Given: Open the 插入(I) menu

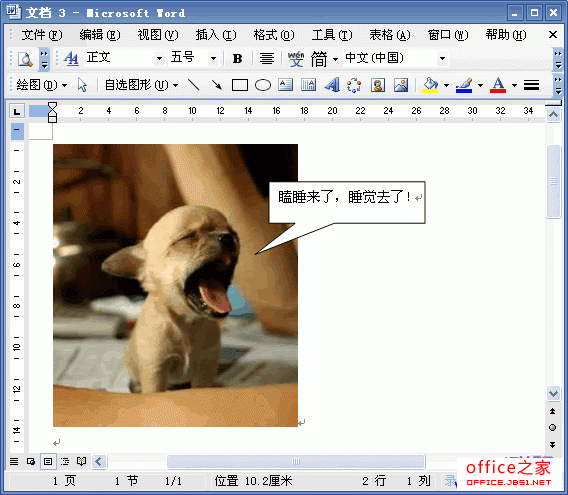Looking at the screenshot, I should [216, 35].
